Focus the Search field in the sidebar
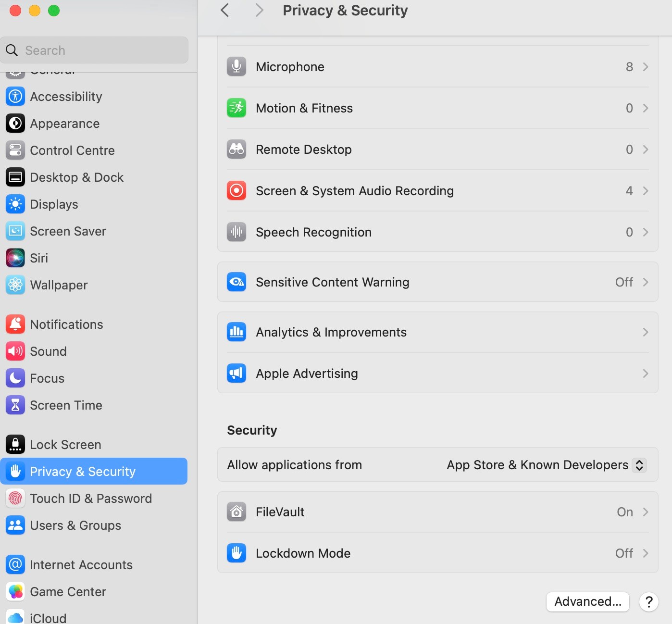Viewport: 672px width, 624px height. [x=94, y=50]
